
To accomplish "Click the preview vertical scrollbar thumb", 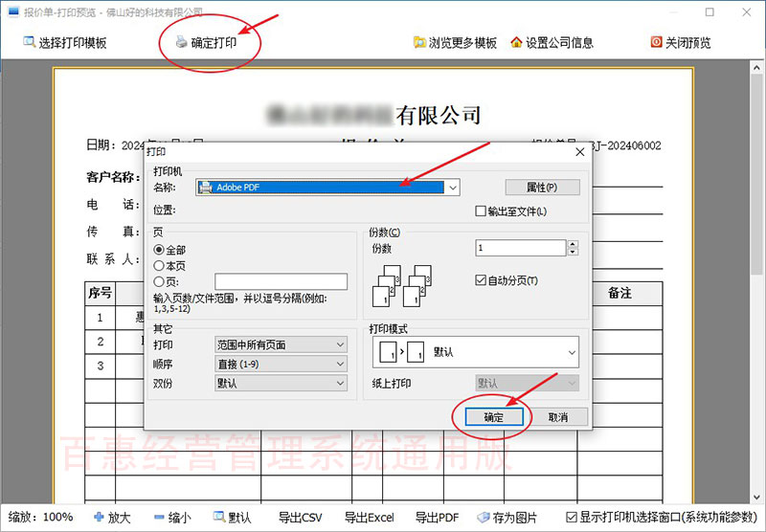I will 756,174.
